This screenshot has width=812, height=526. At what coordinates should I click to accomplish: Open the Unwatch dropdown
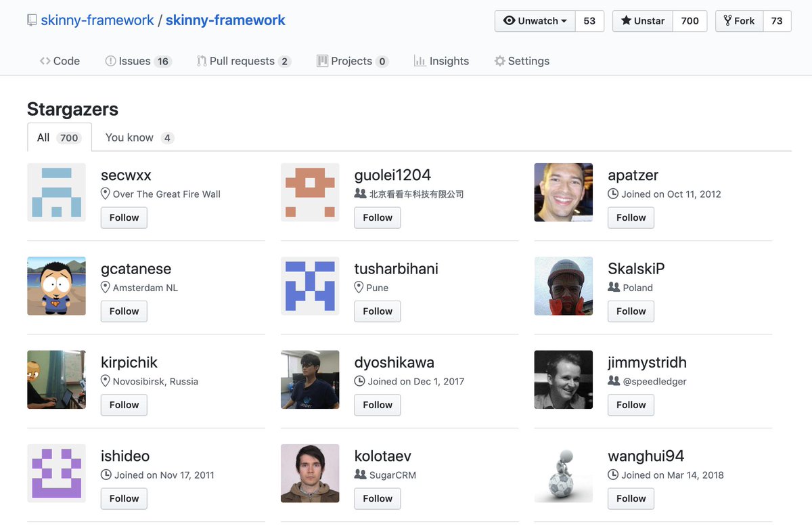(x=535, y=21)
